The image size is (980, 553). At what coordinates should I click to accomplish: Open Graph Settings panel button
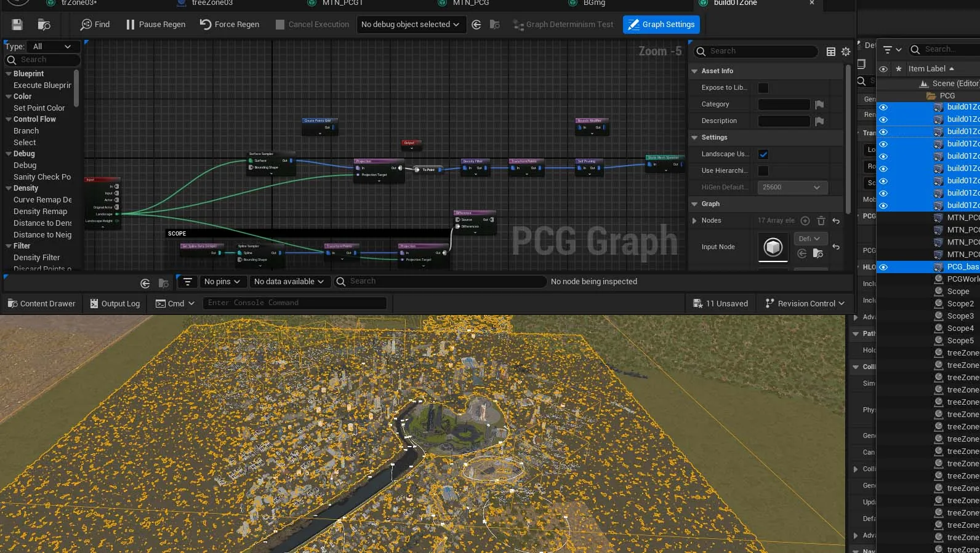tap(661, 25)
